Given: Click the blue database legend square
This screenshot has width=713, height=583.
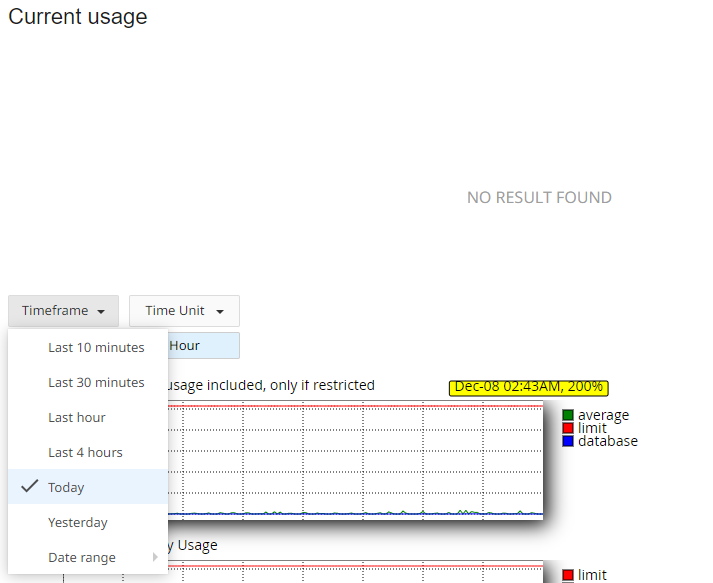Looking at the screenshot, I should [x=568, y=441].
